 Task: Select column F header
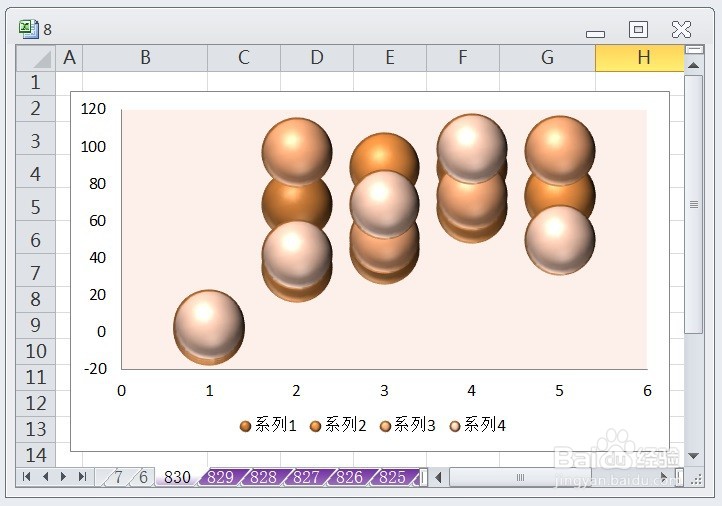coord(463,58)
